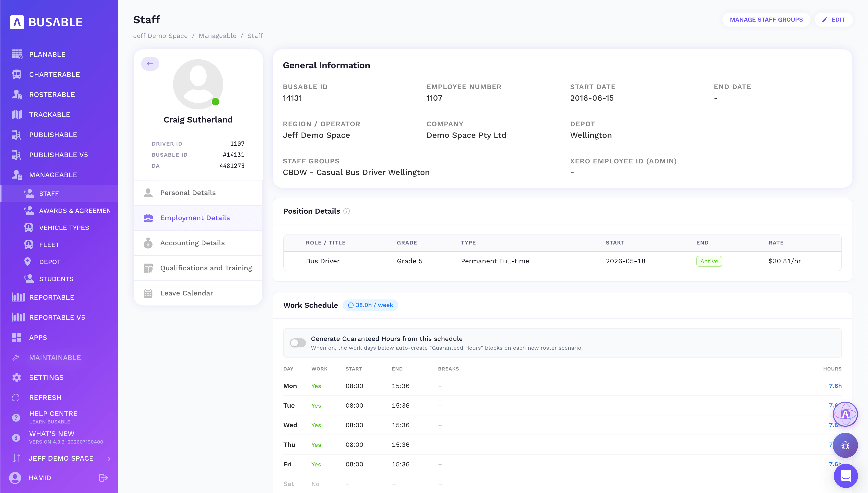The width and height of the screenshot is (868, 493).
Task: Click CBDW - Casual Bus Driver Wellington
Action: (356, 172)
